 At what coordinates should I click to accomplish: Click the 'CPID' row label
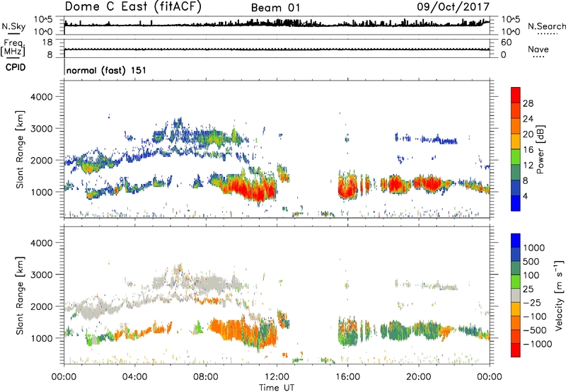[x=16, y=67]
